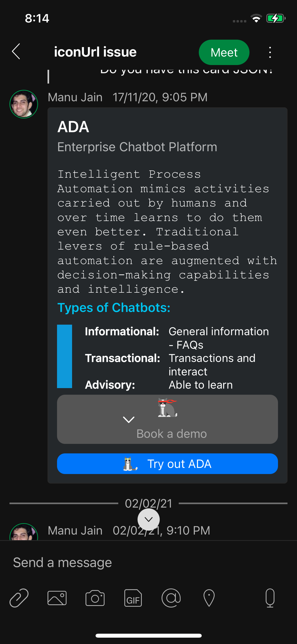Tap the 02/02/21 date divider
This screenshot has width=297, height=644.
coord(148,503)
